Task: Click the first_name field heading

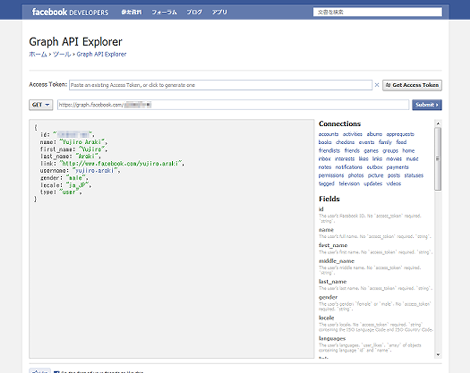Action: [333, 245]
